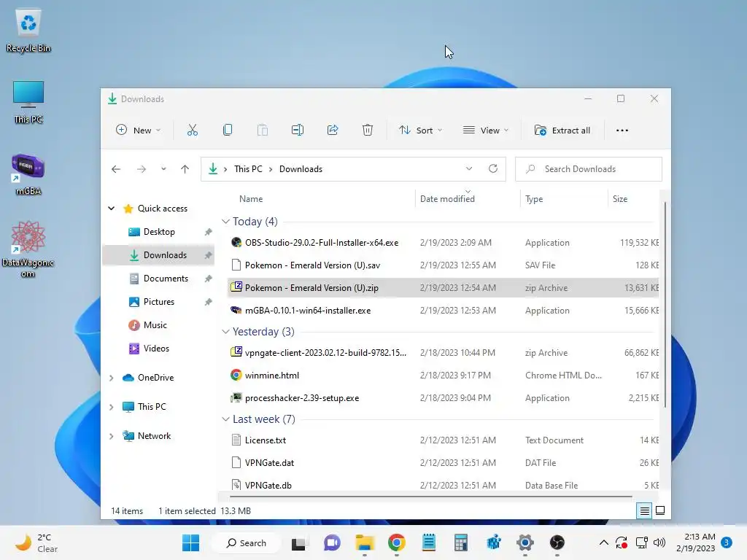Click the horizontal scrollbar under file list
747x560 pixels.
430,497
